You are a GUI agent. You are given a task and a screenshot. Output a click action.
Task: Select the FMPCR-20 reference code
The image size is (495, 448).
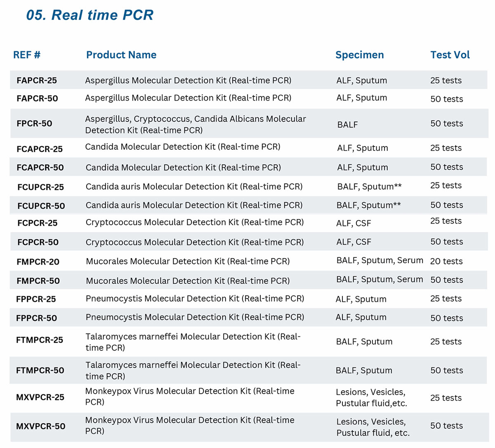pyautogui.click(x=38, y=262)
